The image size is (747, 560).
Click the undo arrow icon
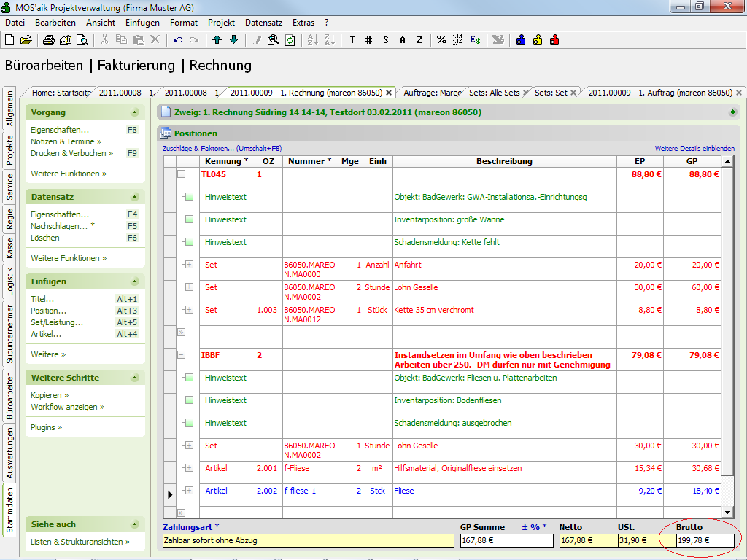178,40
